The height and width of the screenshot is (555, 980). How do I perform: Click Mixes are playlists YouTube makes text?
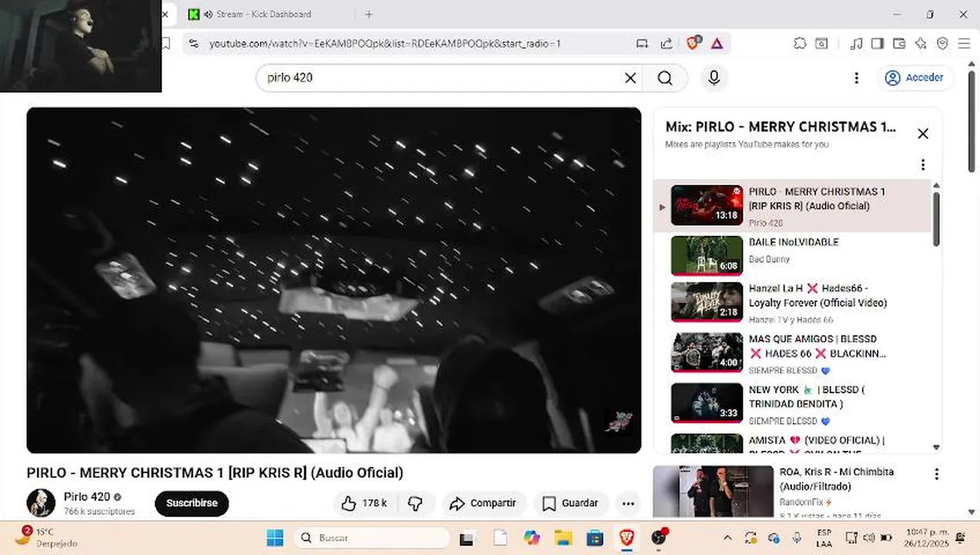coord(747,144)
